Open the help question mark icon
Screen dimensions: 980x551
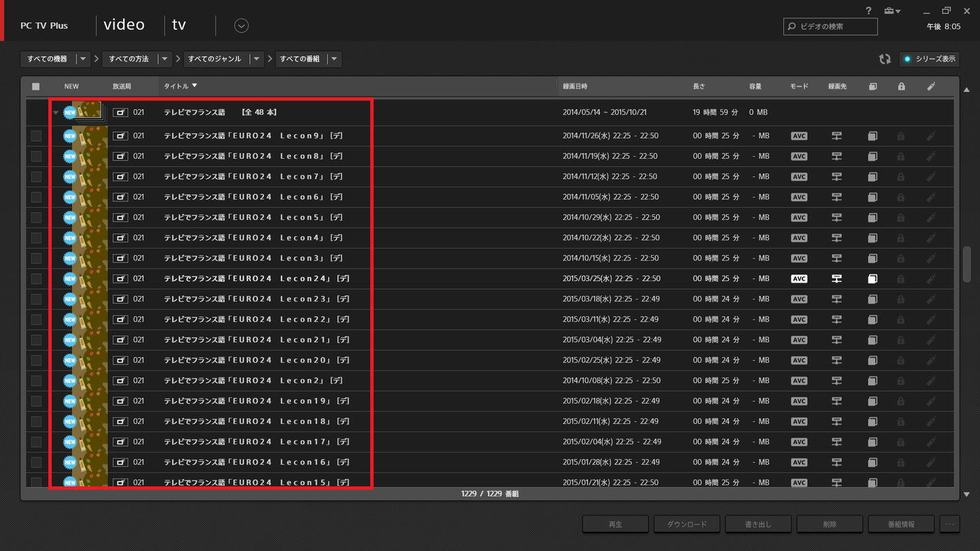pos(868,11)
